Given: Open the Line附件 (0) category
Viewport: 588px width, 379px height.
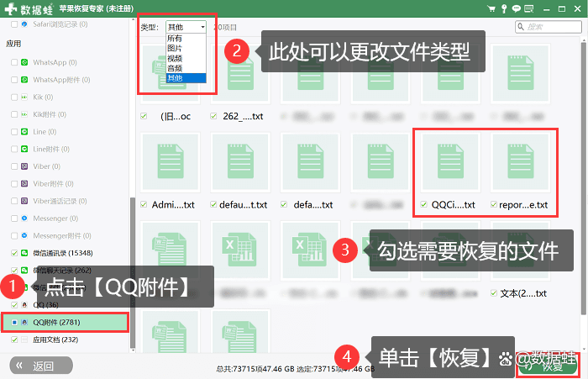Looking at the screenshot, I should click(x=51, y=149).
